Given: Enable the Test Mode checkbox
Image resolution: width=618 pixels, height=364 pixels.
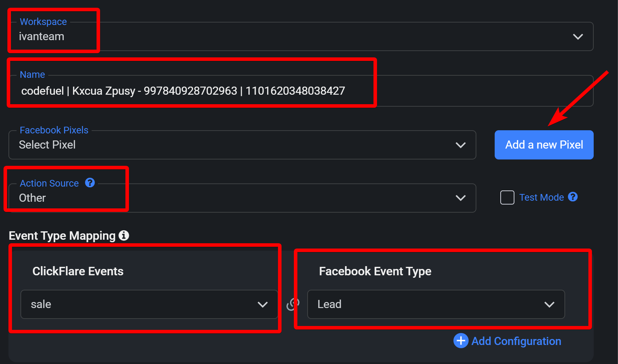Looking at the screenshot, I should point(507,197).
